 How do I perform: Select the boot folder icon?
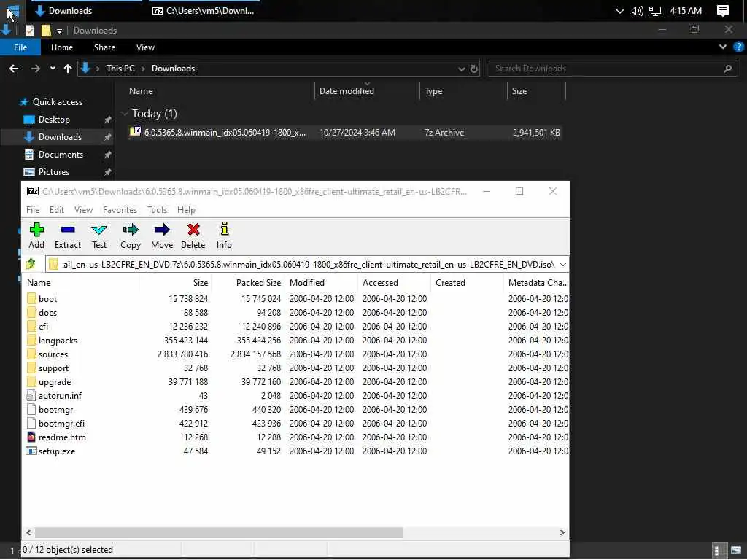[31, 298]
